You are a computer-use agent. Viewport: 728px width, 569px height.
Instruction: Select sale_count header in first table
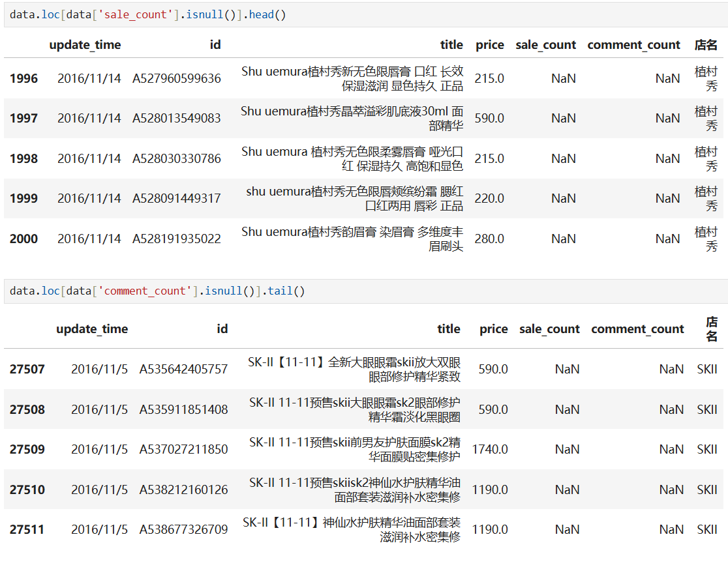coord(545,44)
